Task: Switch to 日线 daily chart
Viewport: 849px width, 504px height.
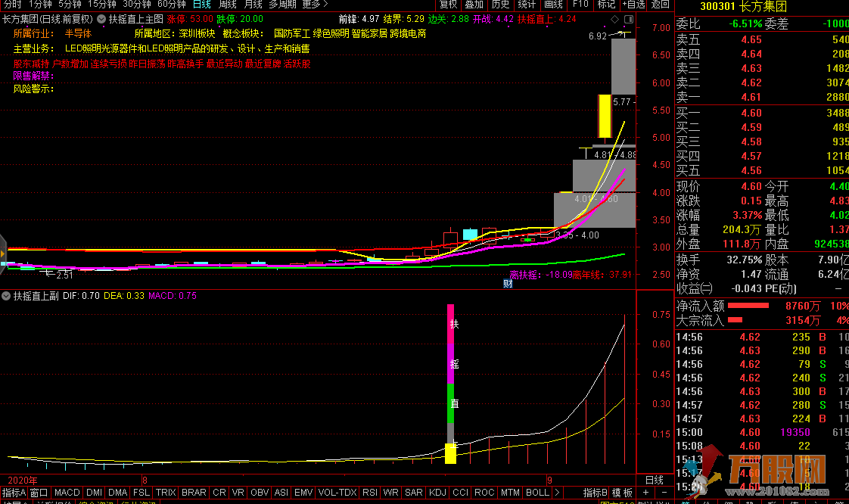Action: [202, 5]
